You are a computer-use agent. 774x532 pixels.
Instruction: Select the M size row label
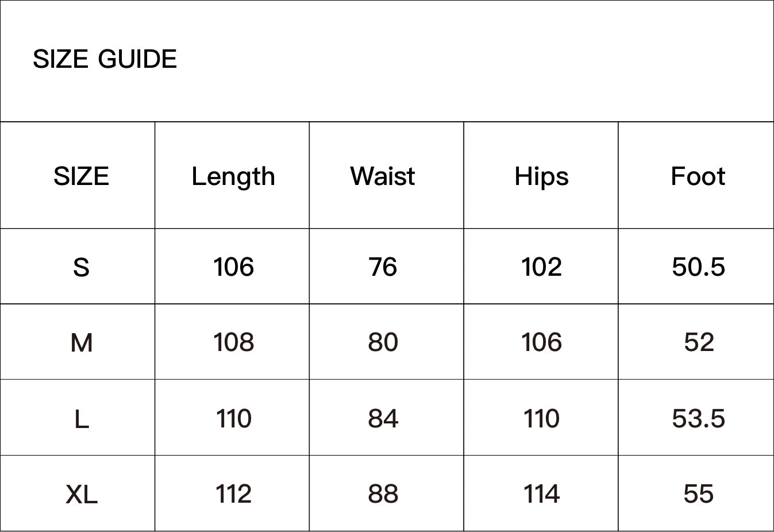pos(81,343)
